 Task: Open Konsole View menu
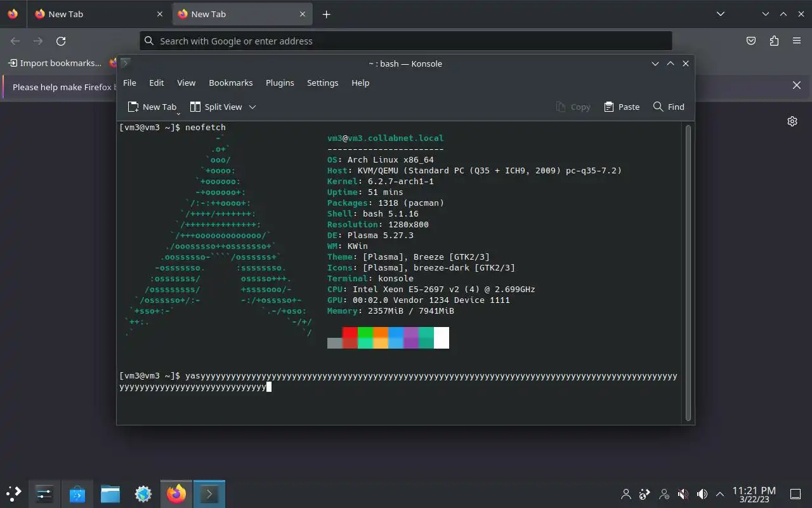coord(186,83)
